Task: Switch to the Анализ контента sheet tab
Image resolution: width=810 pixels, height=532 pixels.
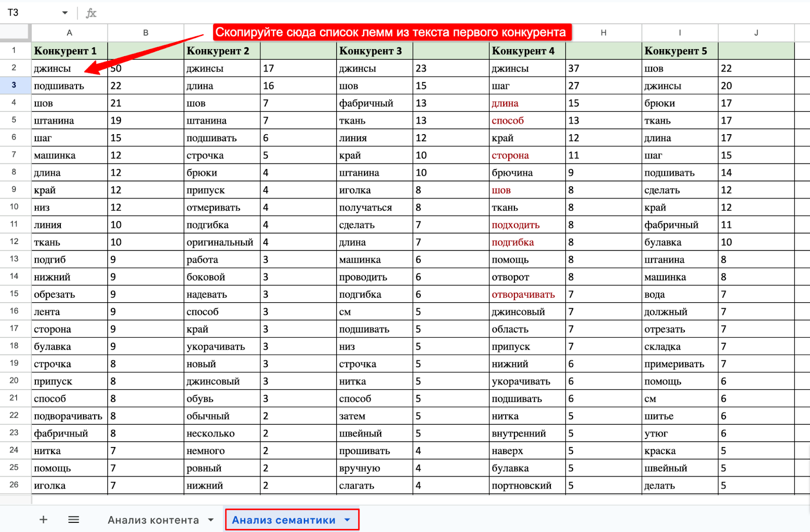Action: coord(153,520)
